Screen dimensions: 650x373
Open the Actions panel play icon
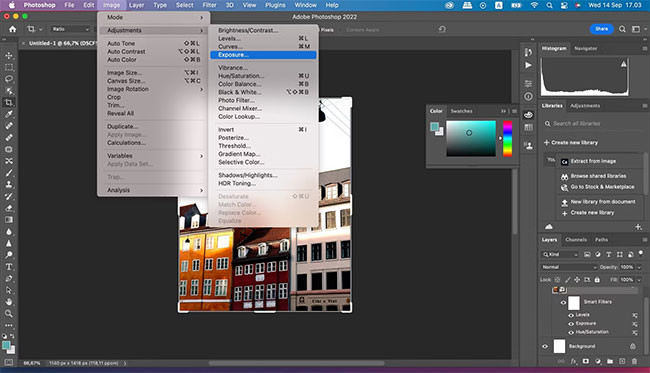(528, 65)
